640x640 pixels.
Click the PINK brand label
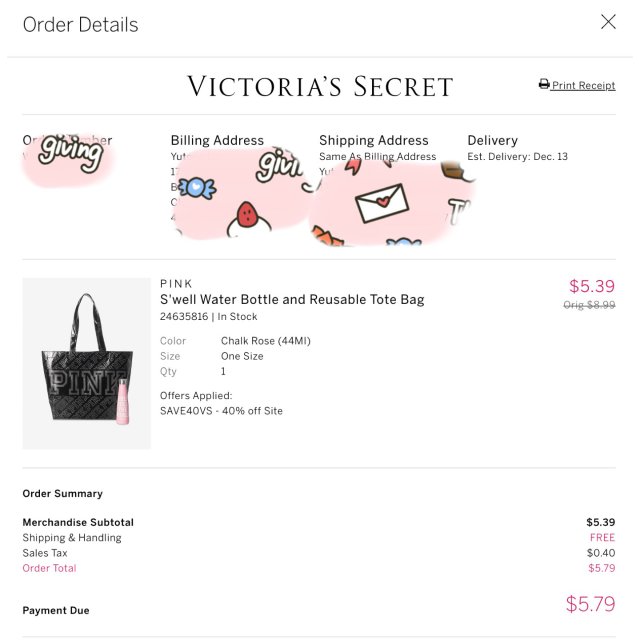pos(177,283)
